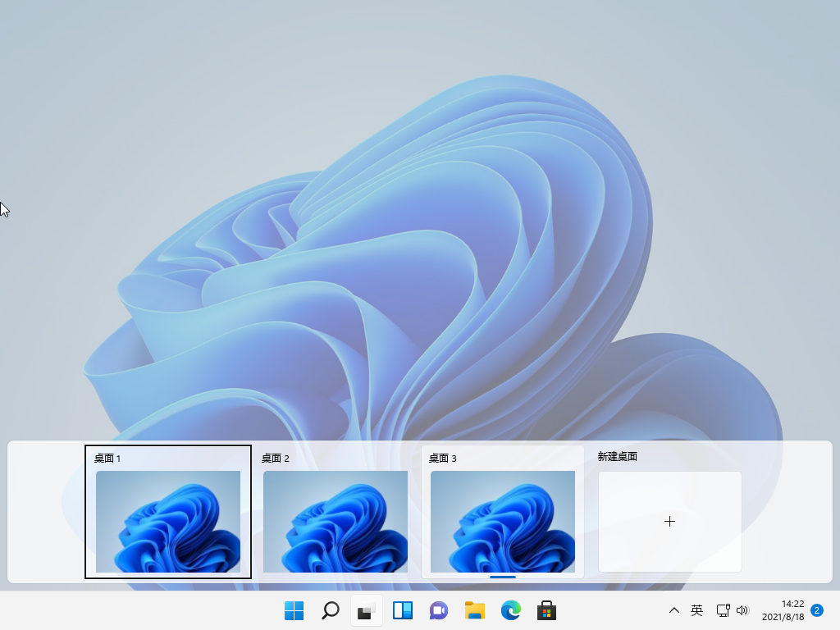Select the Task View icon

366,610
